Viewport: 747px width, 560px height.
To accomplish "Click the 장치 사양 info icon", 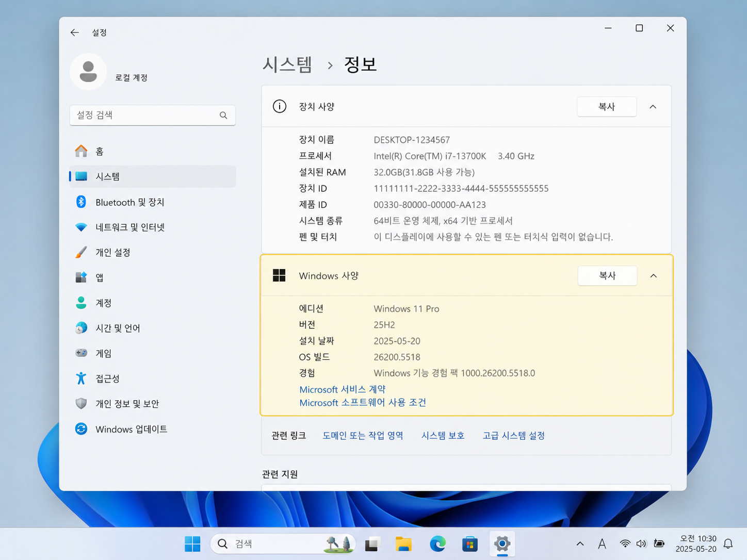I will (279, 107).
